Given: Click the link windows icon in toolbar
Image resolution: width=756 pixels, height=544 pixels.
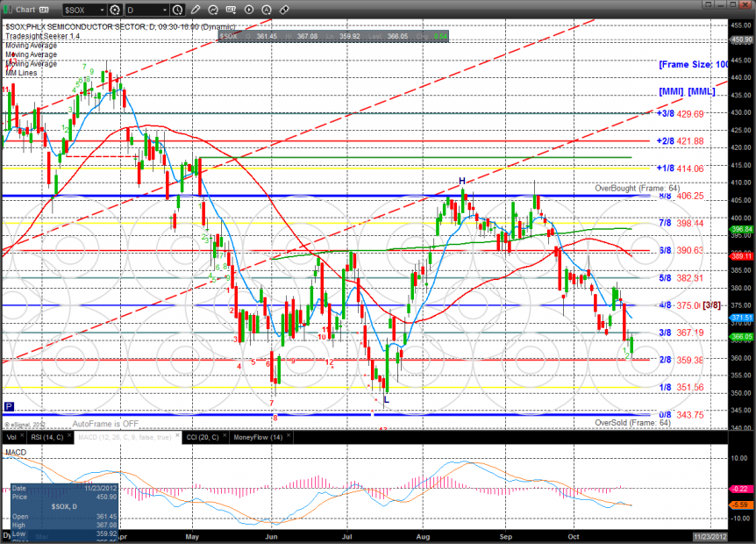Looking at the screenshot, I should tap(284, 10).
